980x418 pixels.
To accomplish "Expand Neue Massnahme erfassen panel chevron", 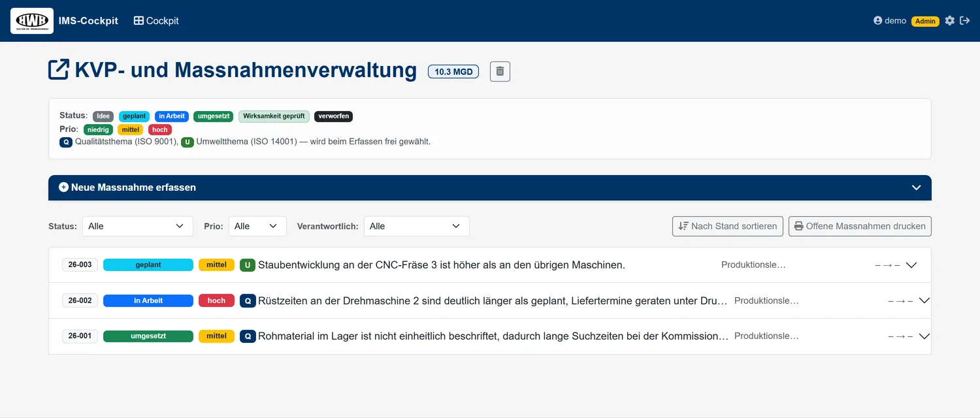I will [916, 187].
